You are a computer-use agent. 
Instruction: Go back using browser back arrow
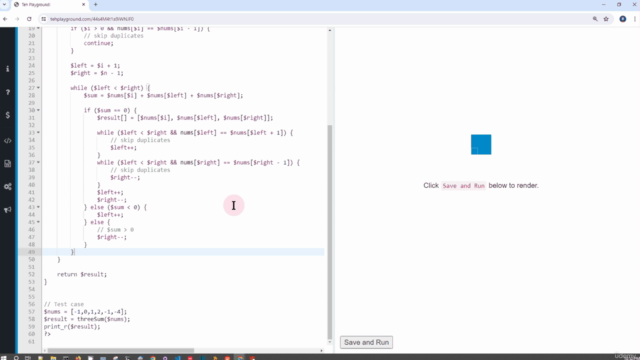pyautogui.click(x=5, y=19)
